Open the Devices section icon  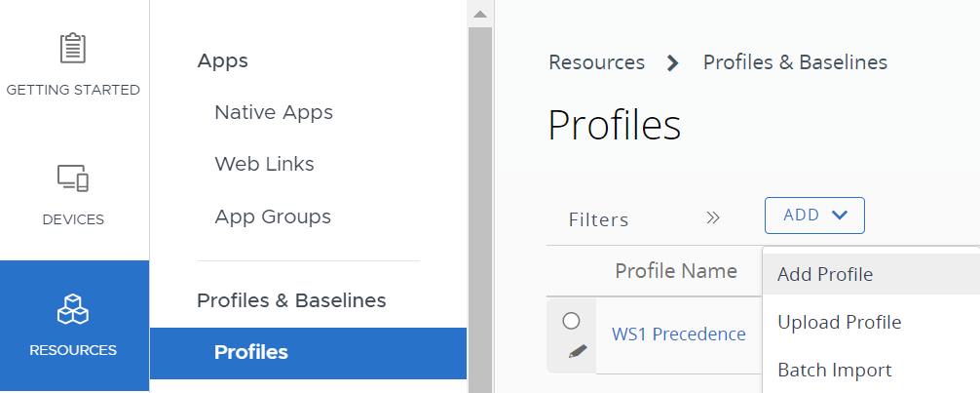[x=73, y=178]
